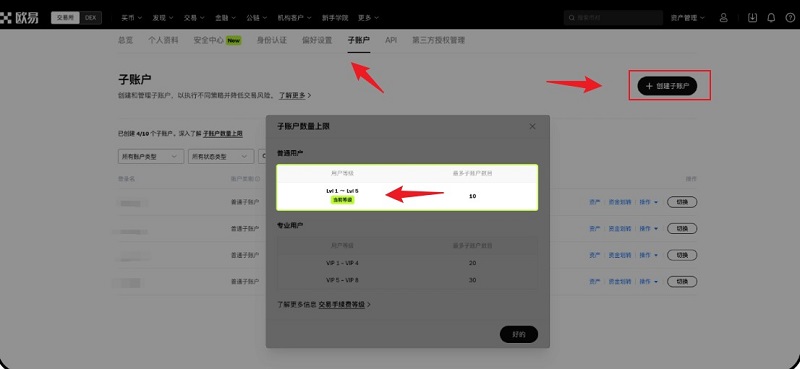Click 切换 in the last sub-account row

coord(682,281)
